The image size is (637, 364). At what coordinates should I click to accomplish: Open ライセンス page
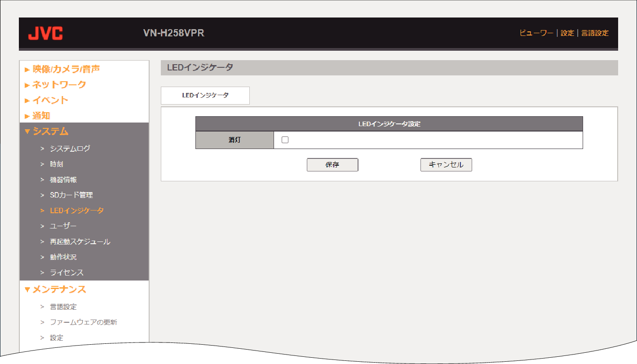66,272
